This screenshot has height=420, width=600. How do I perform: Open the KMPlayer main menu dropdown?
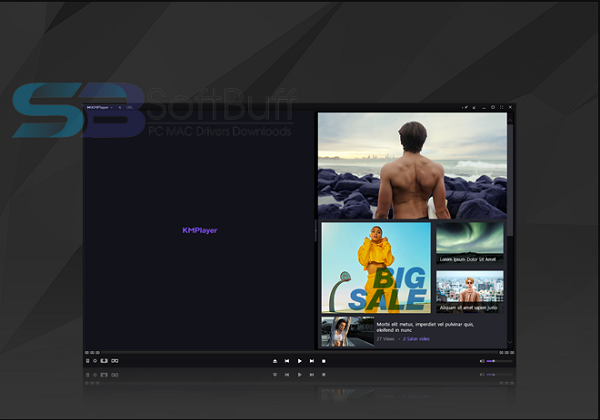[100, 107]
